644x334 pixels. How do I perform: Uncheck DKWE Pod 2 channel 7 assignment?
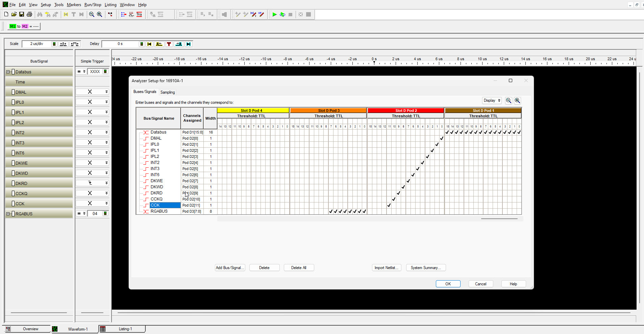pos(408,181)
